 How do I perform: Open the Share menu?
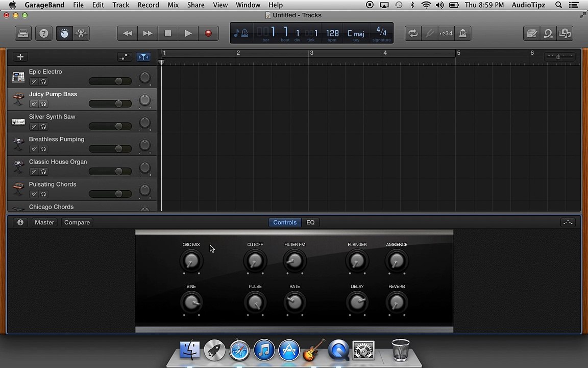pos(196,5)
